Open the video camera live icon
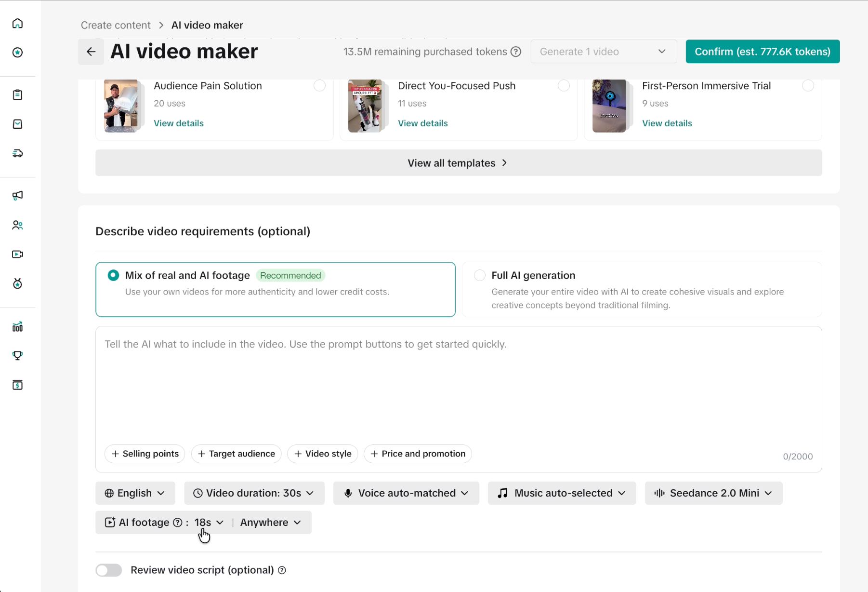This screenshot has height=592, width=868. [17, 254]
